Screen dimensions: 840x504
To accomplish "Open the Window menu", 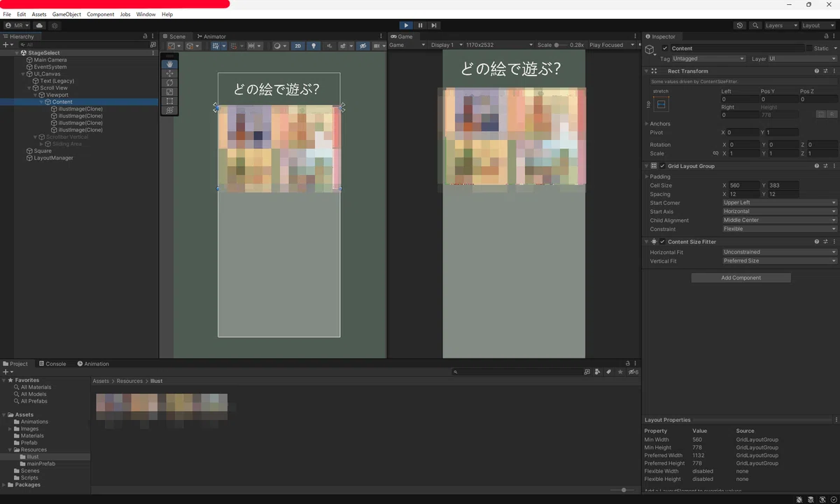I will (x=146, y=14).
